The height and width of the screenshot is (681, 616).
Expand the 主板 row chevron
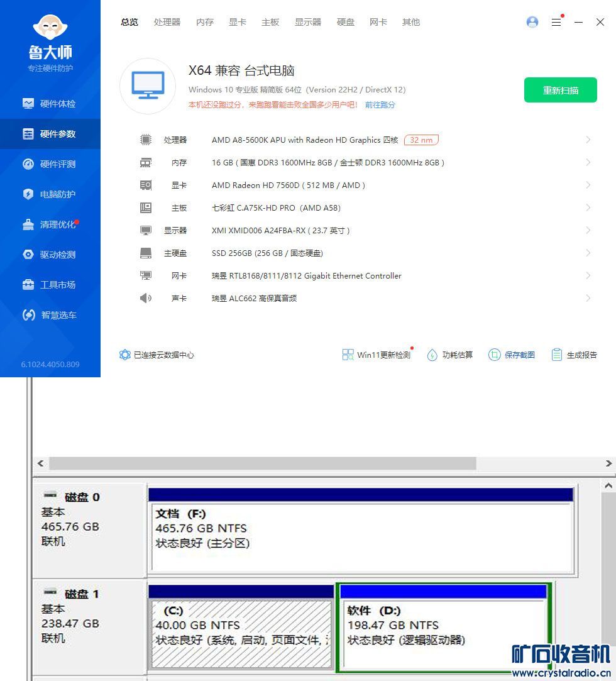(588, 208)
